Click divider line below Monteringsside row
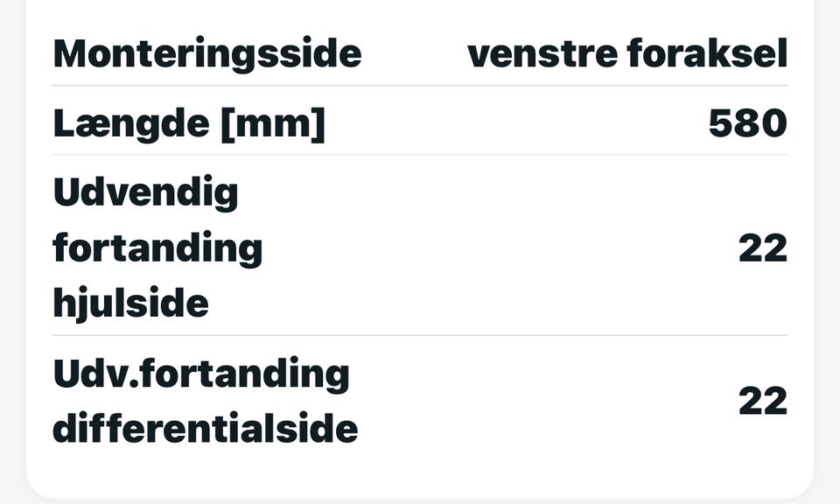This screenshot has width=840, height=504. (420, 86)
